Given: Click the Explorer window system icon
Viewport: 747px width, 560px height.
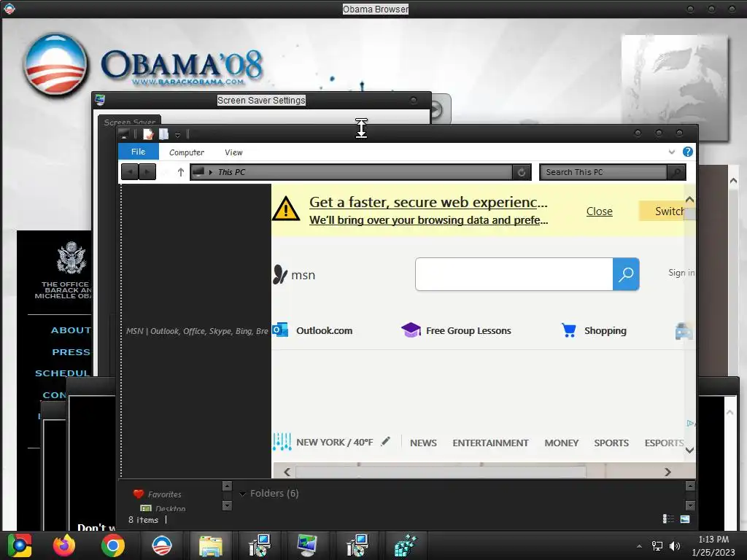Looking at the screenshot, I should pyautogui.click(x=124, y=134).
